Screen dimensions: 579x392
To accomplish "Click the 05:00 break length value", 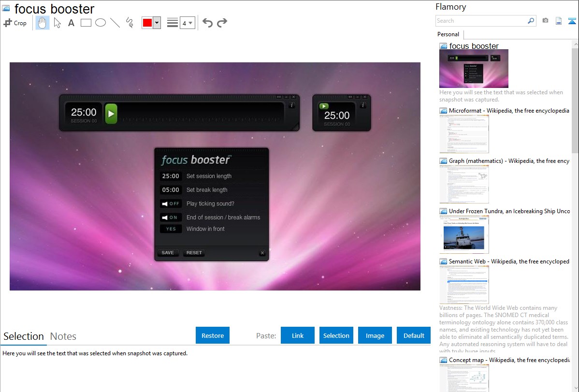I will click(x=171, y=190).
